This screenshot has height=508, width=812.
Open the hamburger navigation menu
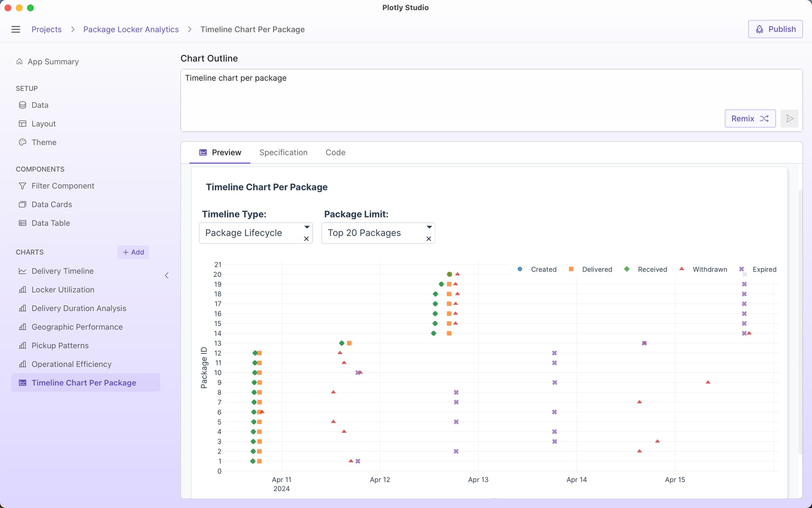[x=16, y=29]
